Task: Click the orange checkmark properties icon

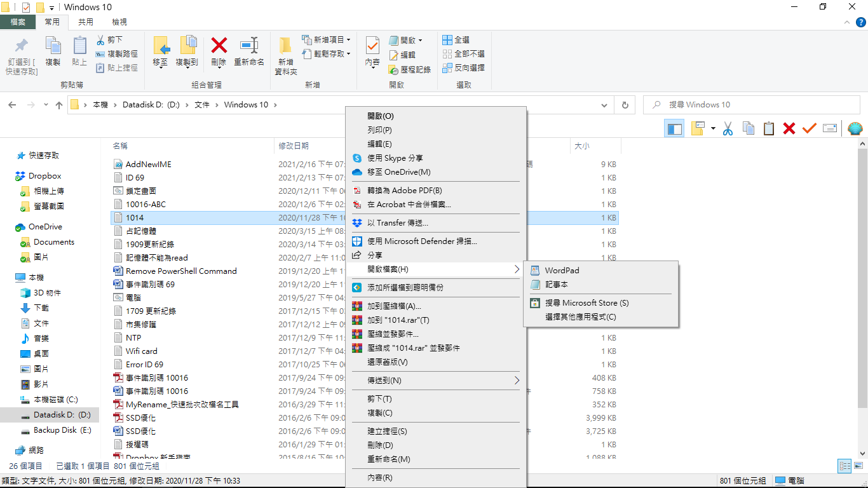Action: (x=809, y=128)
